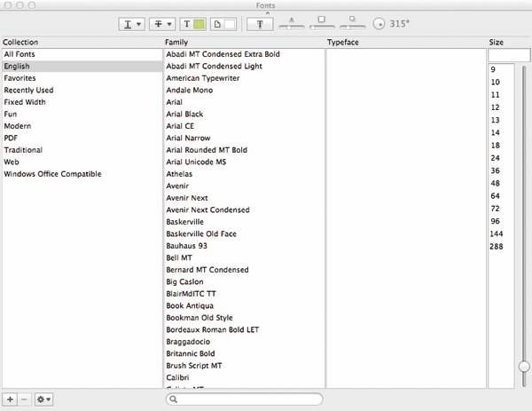Viewport: 532px width, 411px height.
Task: Click the font search field
Action: pyautogui.click(x=244, y=399)
